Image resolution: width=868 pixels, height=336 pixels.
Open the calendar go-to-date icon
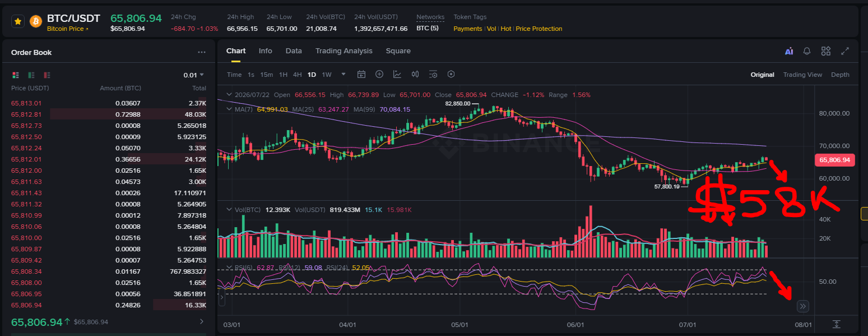[x=361, y=75]
